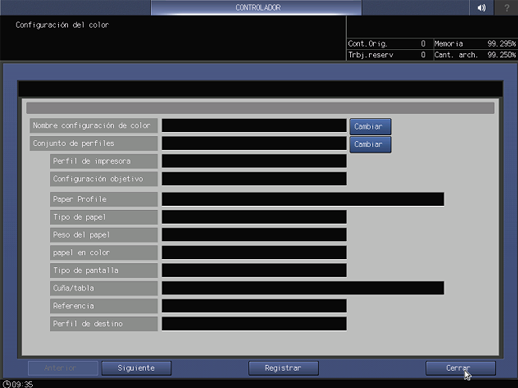
Task: Click the 'Cont.Orig.' counter text
Action: pyautogui.click(x=368, y=44)
